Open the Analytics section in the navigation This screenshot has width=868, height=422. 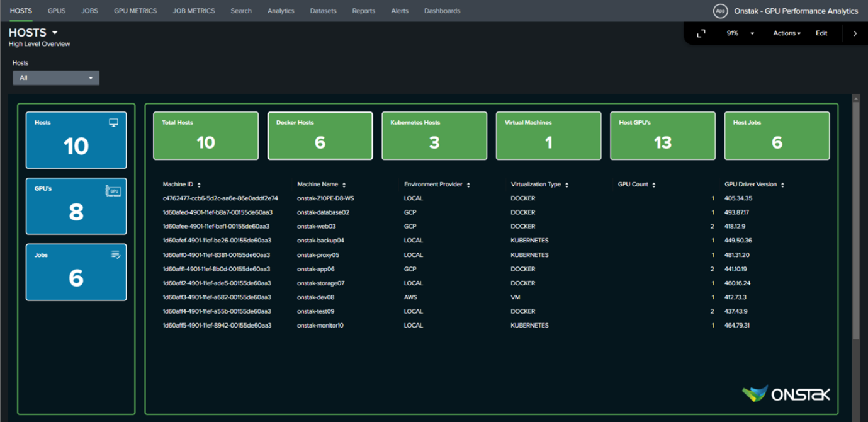pyautogui.click(x=281, y=11)
